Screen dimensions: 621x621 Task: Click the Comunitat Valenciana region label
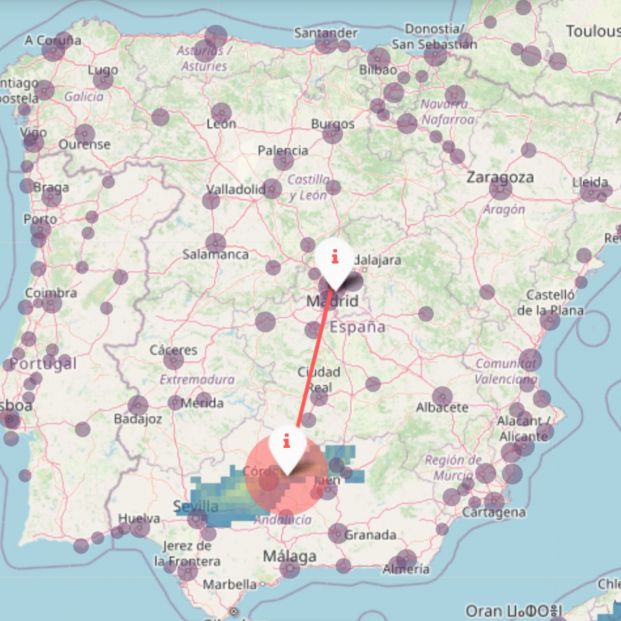point(506,371)
